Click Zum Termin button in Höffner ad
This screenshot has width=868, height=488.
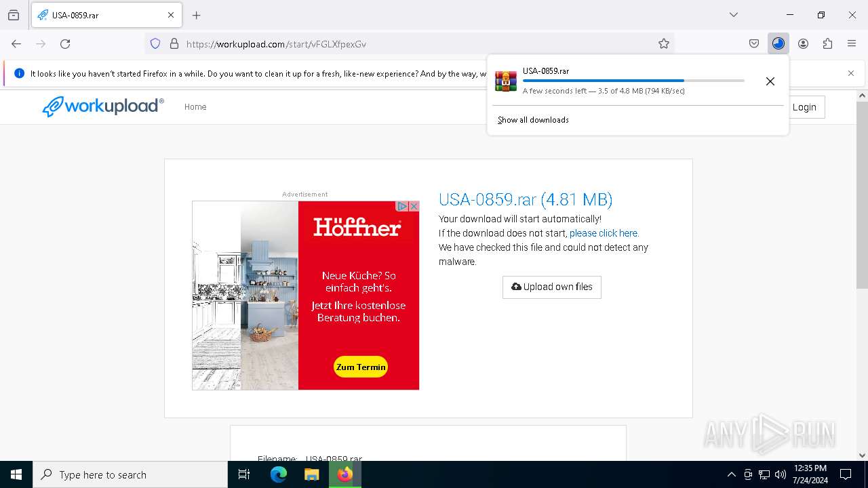(x=361, y=367)
